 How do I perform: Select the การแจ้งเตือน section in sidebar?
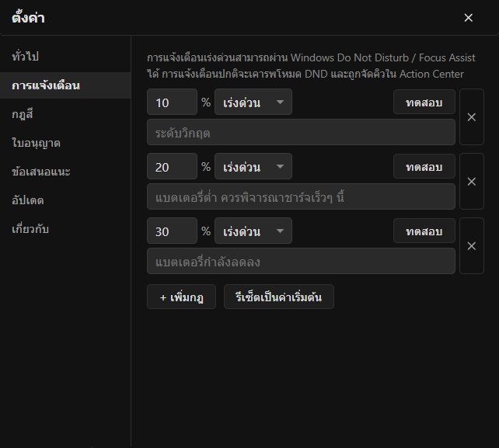(65, 85)
